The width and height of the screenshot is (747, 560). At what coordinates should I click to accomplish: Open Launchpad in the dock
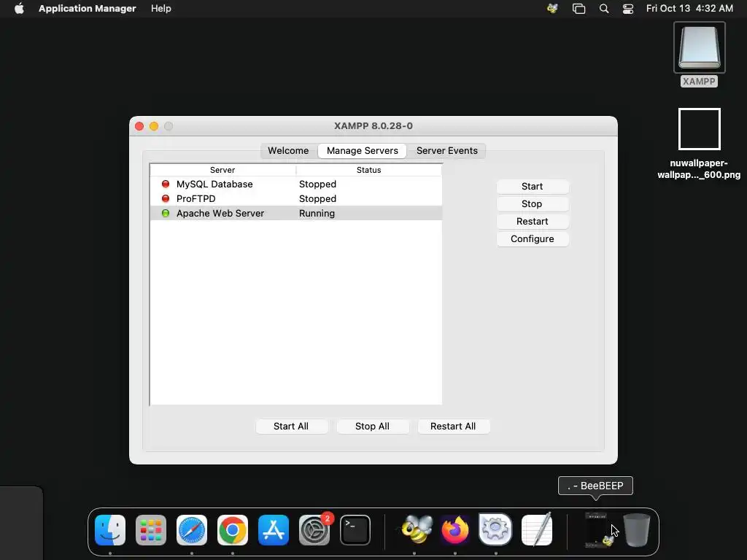[151, 530]
